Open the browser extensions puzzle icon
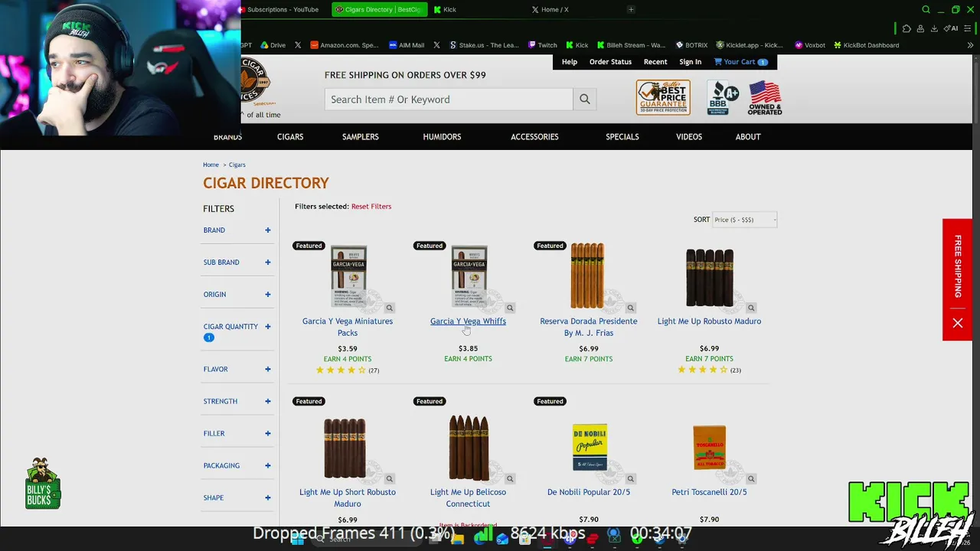This screenshot has width=980, height=551. pos(906,28)
